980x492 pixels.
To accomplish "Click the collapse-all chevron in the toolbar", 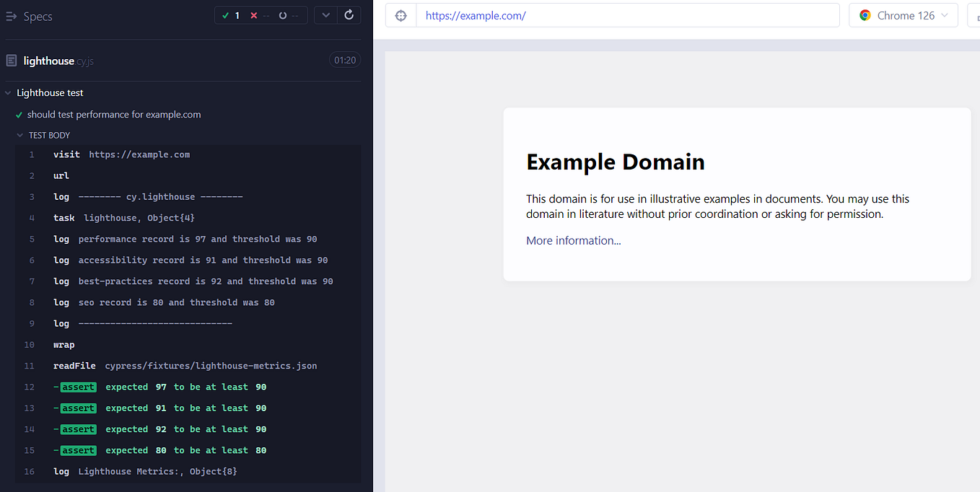I will (325, 14).
